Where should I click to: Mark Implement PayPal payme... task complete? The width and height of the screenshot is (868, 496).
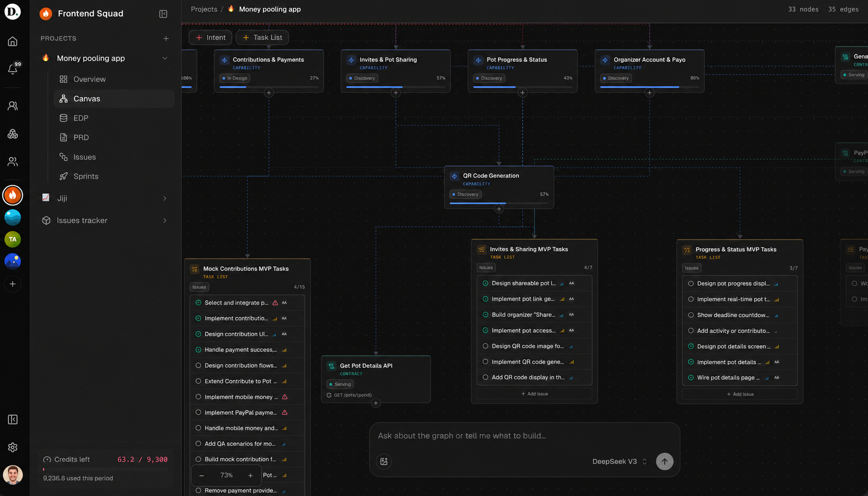[198, 413]
